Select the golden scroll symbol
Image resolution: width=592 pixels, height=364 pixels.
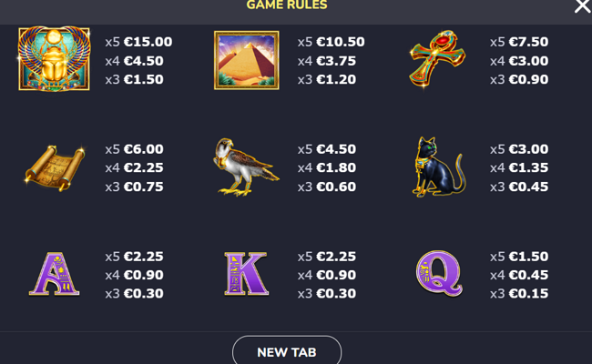(x=55, y=167)
